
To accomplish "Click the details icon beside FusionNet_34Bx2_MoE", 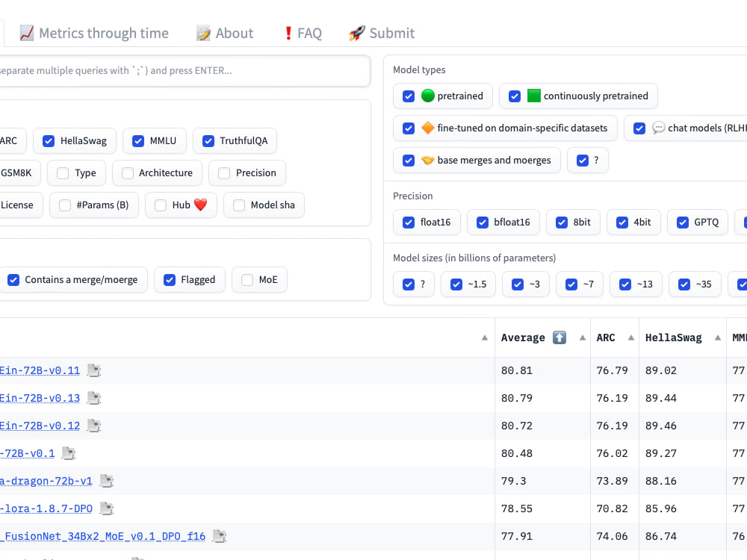I will pos(220,536).
